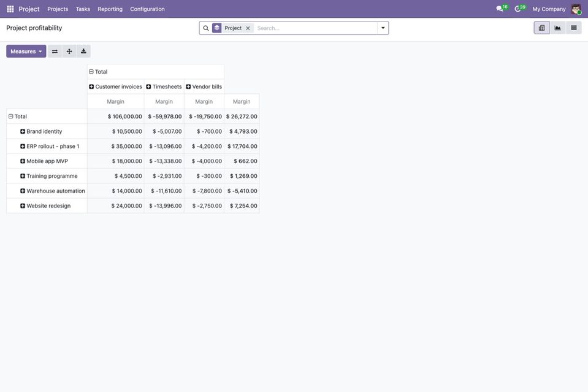Switch to the pivot view
Screen dimensions: 588x392
point(541,28)
